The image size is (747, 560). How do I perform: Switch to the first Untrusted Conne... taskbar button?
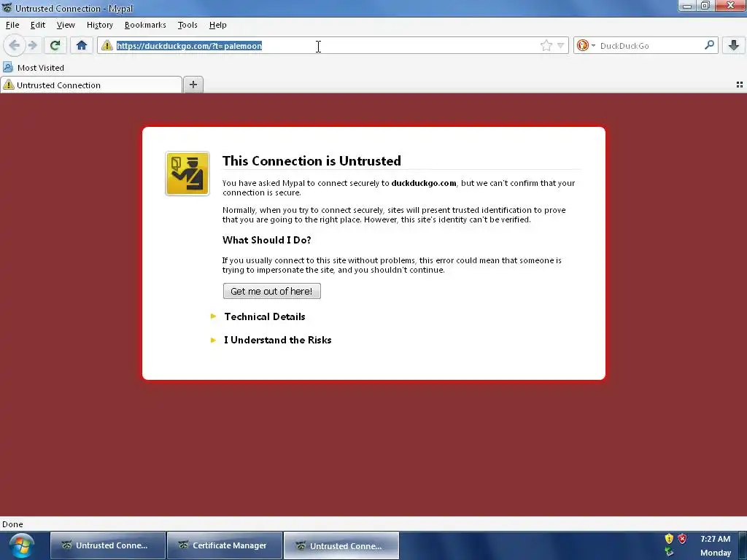108,545
